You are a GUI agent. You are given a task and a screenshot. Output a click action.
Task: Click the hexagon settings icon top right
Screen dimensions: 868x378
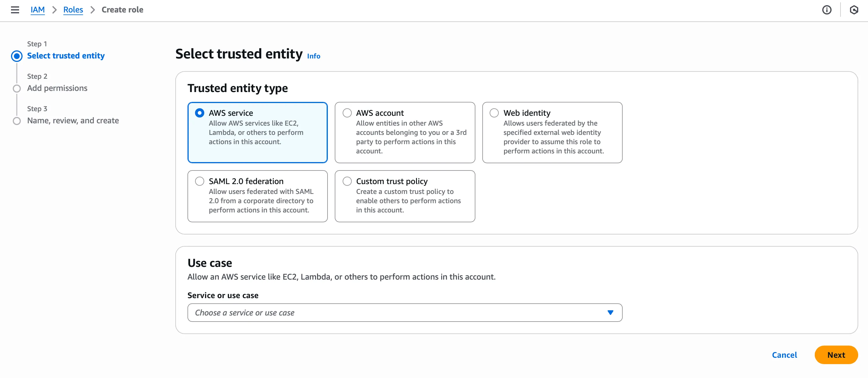(854, 10)
